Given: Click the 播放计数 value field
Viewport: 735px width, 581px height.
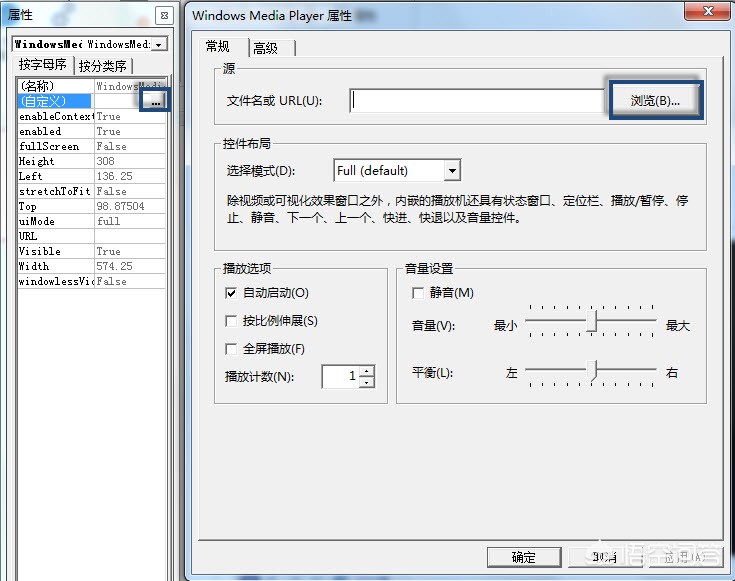Looking at the screenshot, I should coord(341,376).
